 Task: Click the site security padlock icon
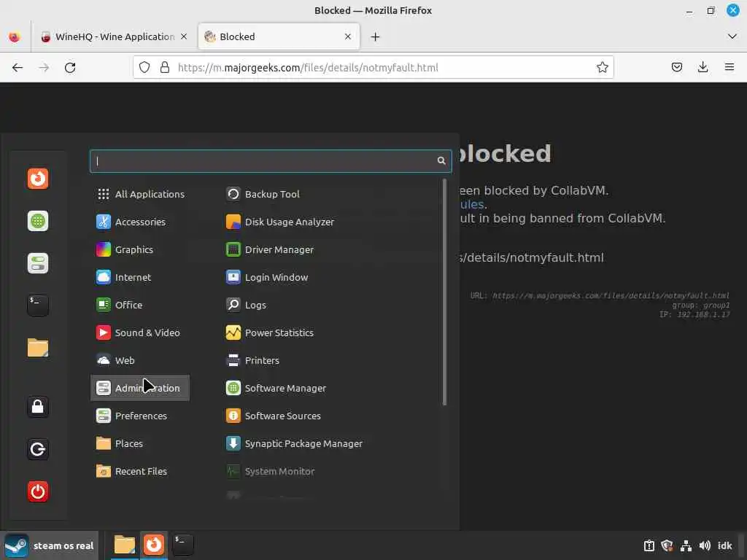tap(165, 67)
